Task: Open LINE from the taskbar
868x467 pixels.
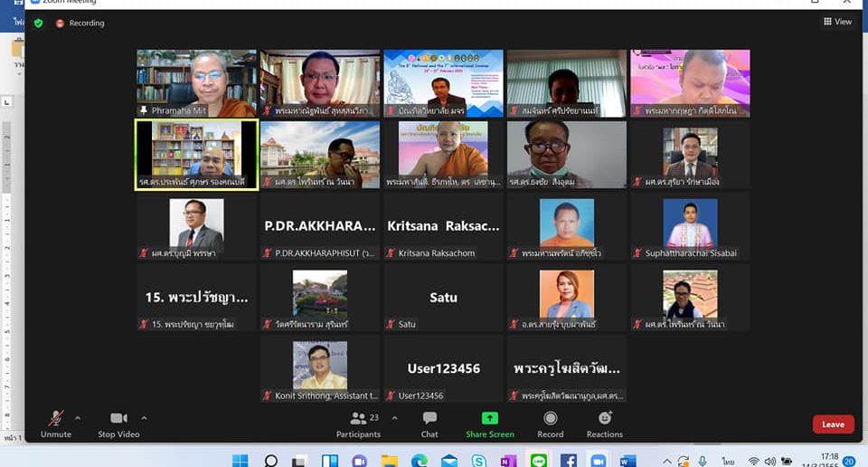Action: [538, 461]
